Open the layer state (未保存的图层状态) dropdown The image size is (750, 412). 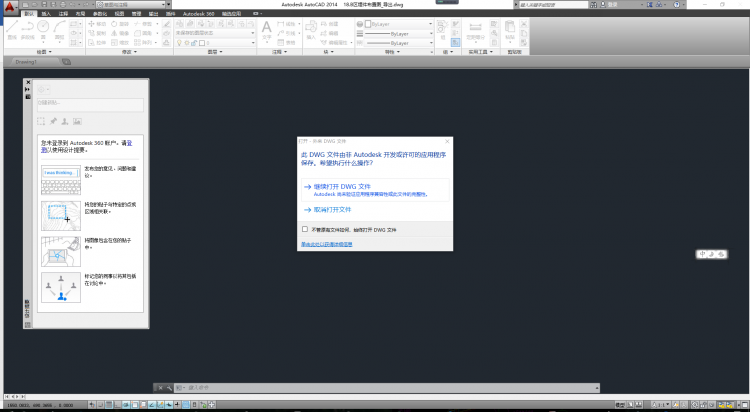(215, 33)
